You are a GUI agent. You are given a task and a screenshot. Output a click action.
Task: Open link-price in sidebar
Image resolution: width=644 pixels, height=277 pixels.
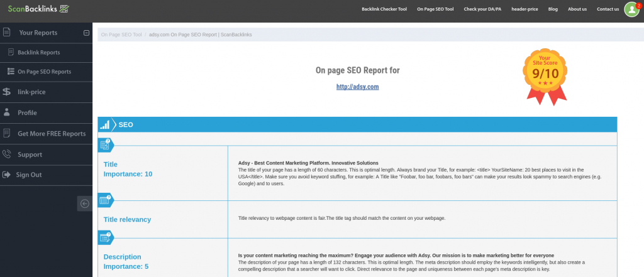click(31, 92)
